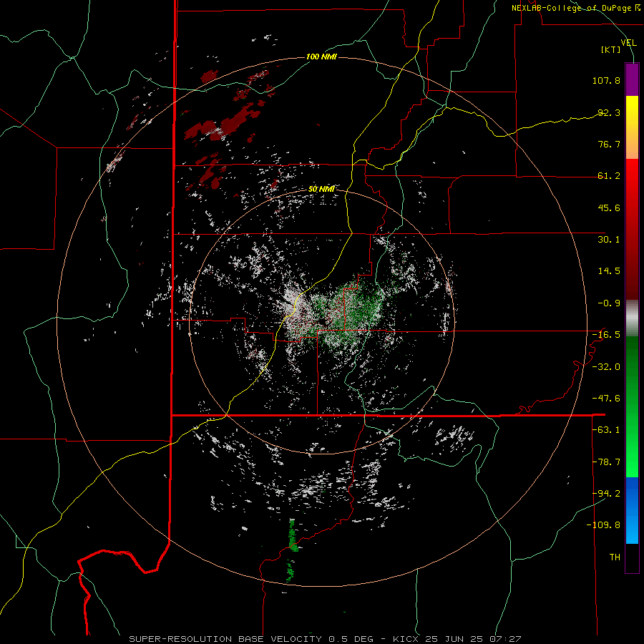Image resolution: width=644 pixels, height=644 pixels.
Task: Select the -63.1 value on the velocity scale
Action: pos(606,430)
